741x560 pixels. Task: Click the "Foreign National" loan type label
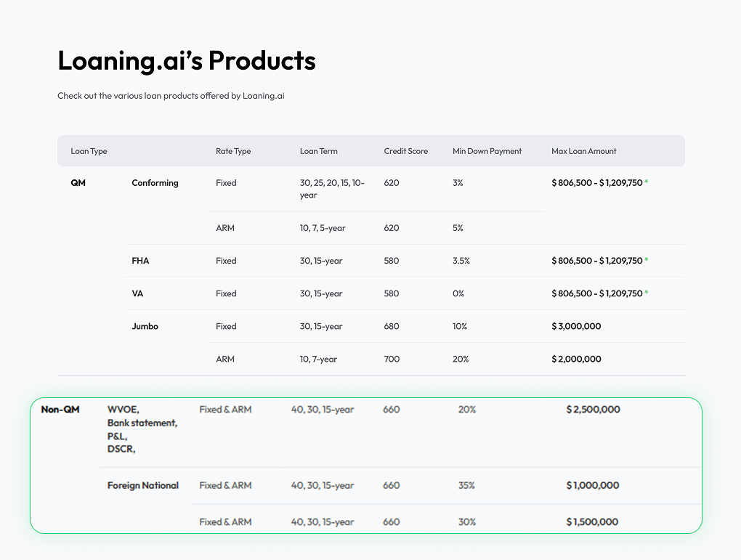pos(142,486)
